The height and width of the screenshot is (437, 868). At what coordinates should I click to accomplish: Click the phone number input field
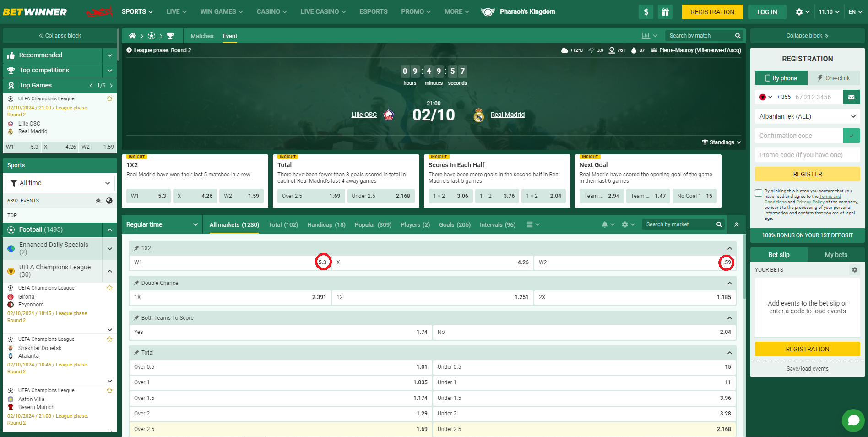818,97
